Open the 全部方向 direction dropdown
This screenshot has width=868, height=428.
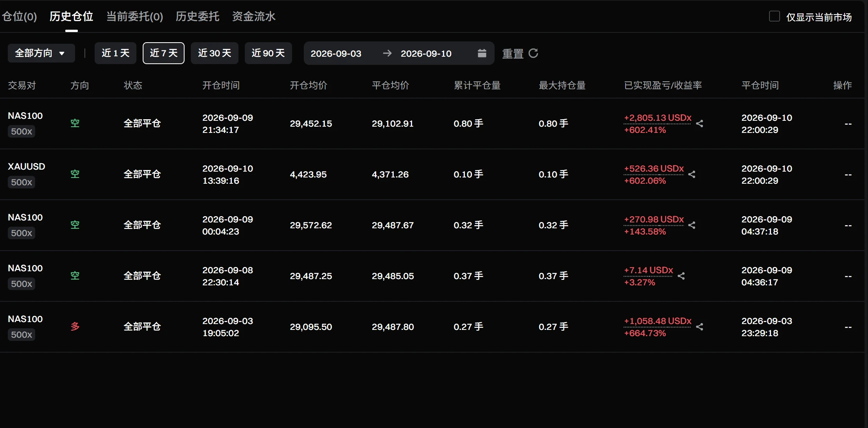[41, 53]
